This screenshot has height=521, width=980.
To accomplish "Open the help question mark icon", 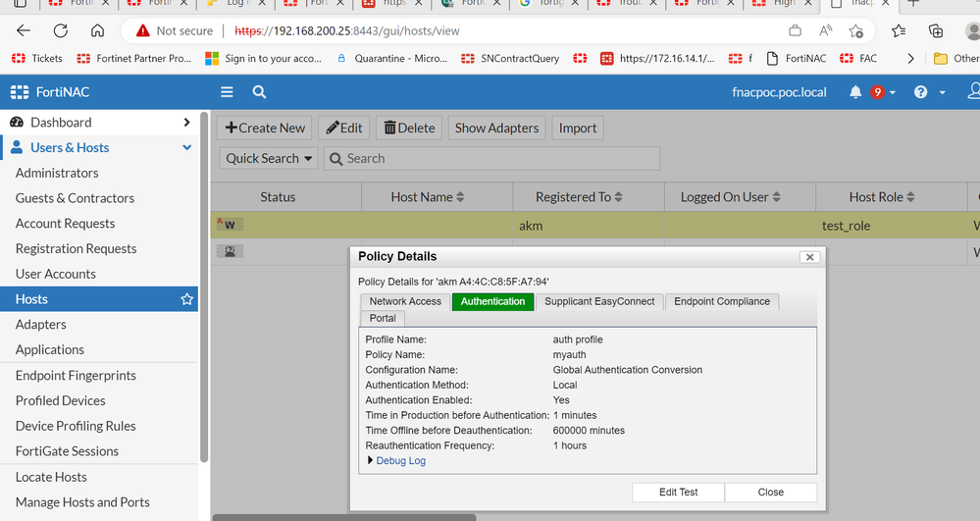I will tap(920, 92).
